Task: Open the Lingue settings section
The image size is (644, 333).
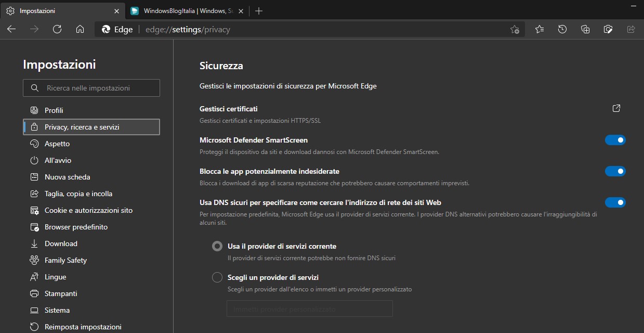Action: [91, 277]
